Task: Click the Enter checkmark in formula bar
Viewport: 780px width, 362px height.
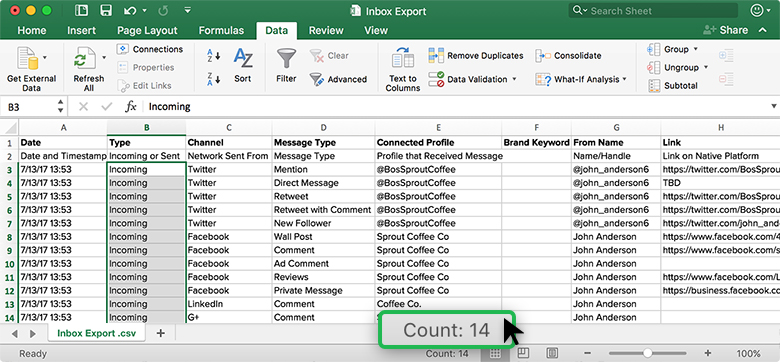Action: coord(106,106)
